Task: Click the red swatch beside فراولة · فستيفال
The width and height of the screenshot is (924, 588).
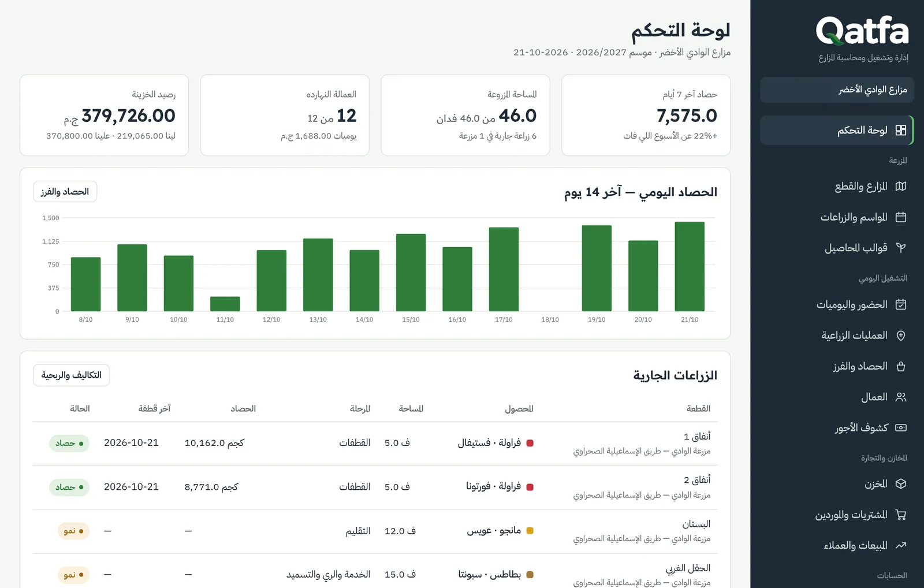Action: 530,443
